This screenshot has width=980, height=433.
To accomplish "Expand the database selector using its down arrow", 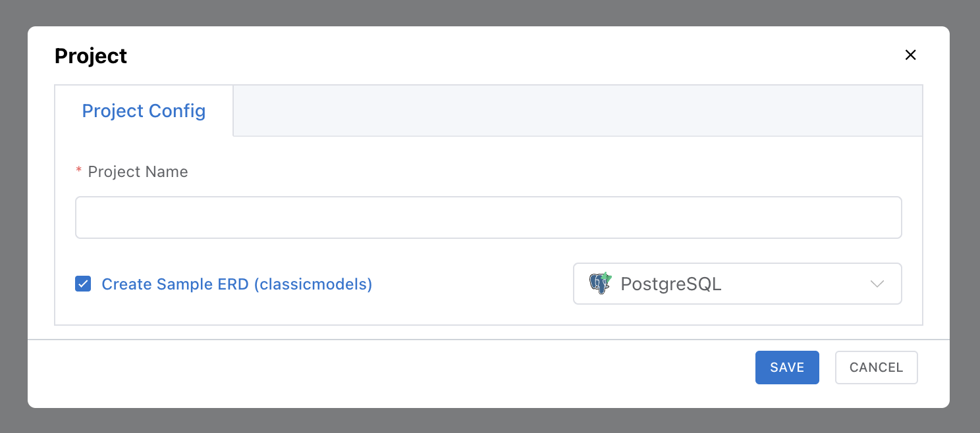I will click(x=877, y=284).
